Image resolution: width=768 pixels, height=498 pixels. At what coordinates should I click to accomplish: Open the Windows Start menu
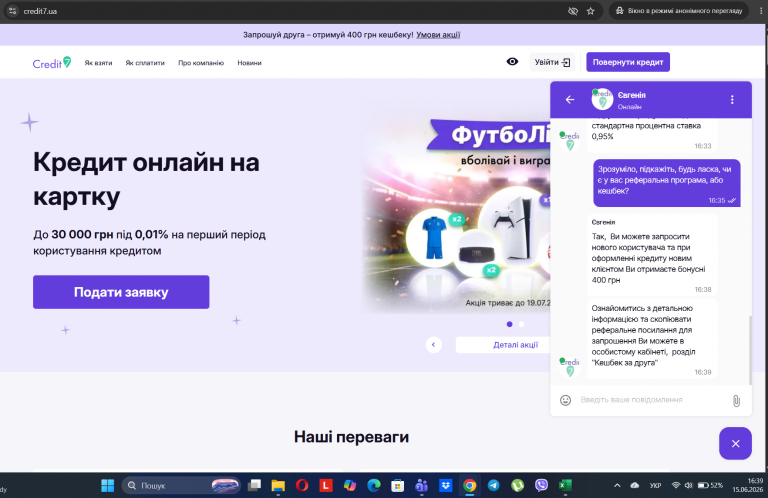click(107, 485)
